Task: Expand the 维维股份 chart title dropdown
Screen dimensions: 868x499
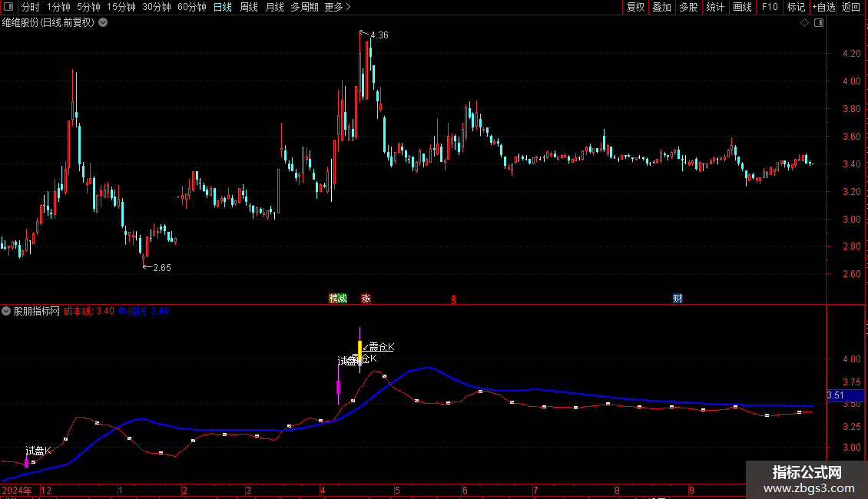Action: (x=103, y=23)
